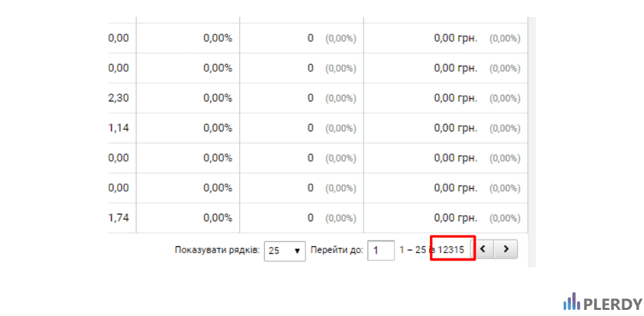Viewport: 644px width, 316px height.
Task: Select the 1,14 value cell
Action: (x=119, y=128)
